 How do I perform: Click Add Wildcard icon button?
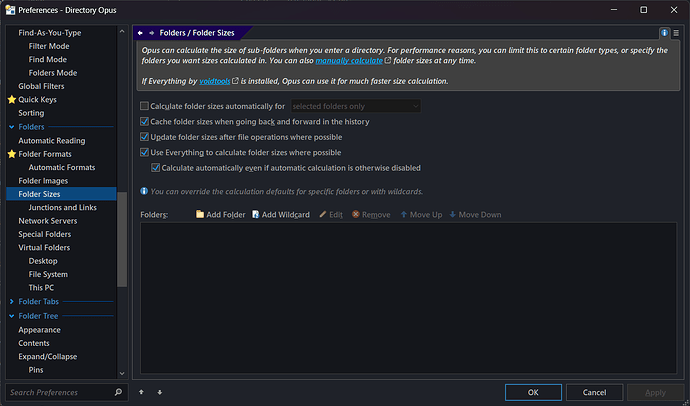pyautogui.click(x=281, y=215)
